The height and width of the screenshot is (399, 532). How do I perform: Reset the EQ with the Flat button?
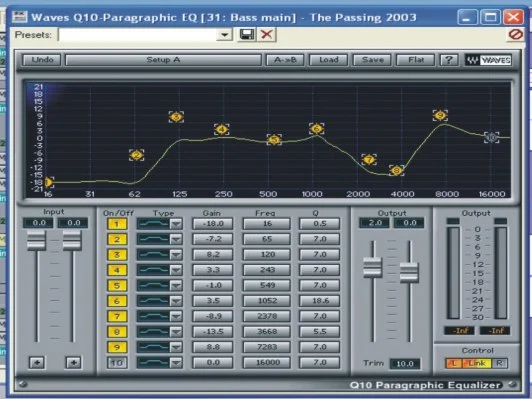pos(416,60)
